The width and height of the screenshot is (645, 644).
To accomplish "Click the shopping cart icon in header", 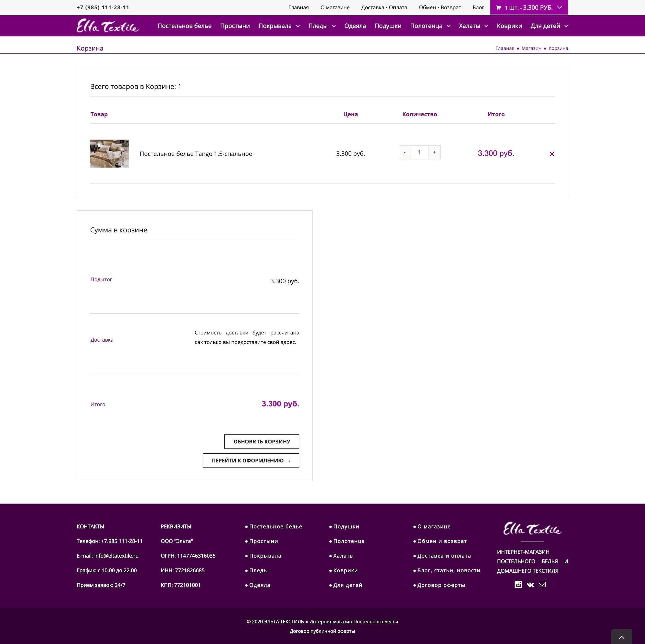I will 498,8.
